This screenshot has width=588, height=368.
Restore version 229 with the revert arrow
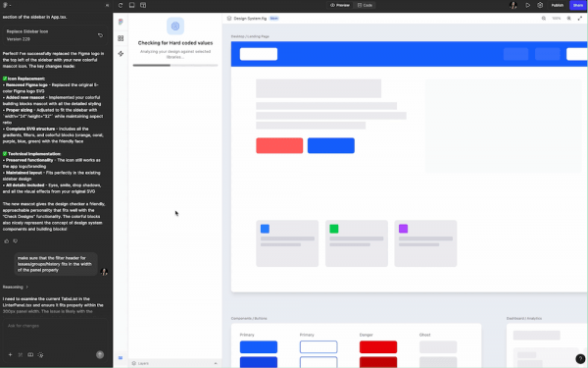point(100,35)
